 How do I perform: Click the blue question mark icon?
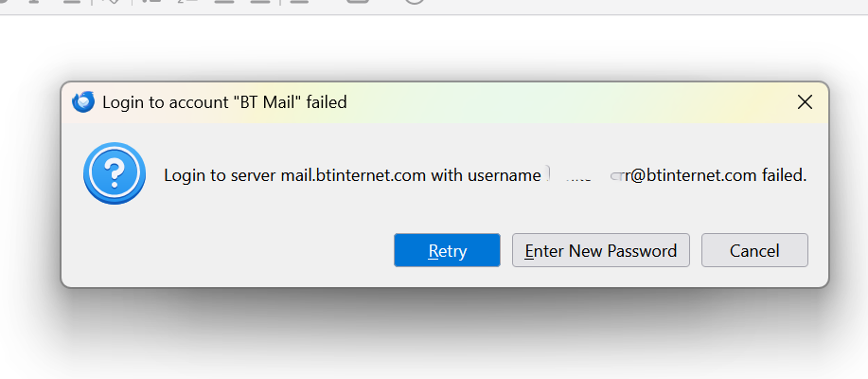(x=115, y=173)
